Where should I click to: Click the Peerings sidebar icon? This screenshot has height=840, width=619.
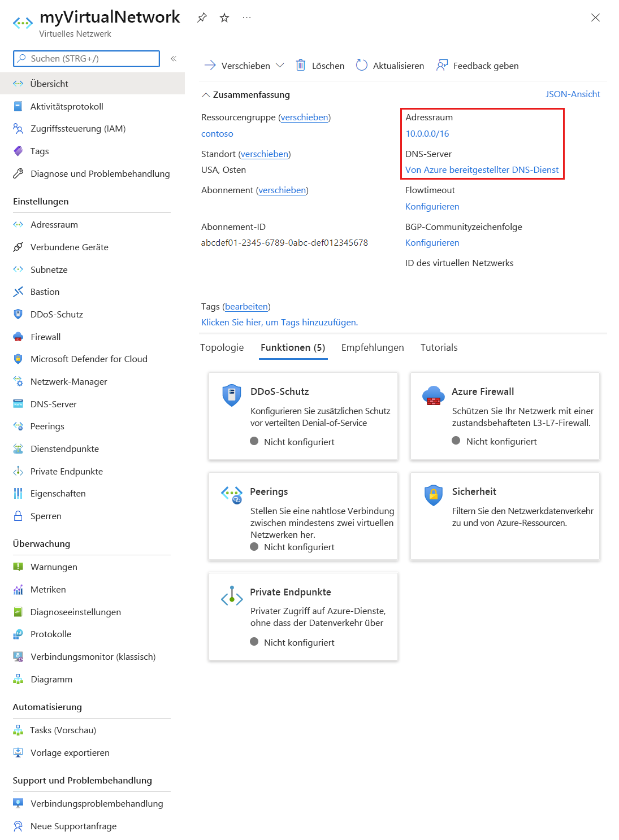(x=18, y=426)
